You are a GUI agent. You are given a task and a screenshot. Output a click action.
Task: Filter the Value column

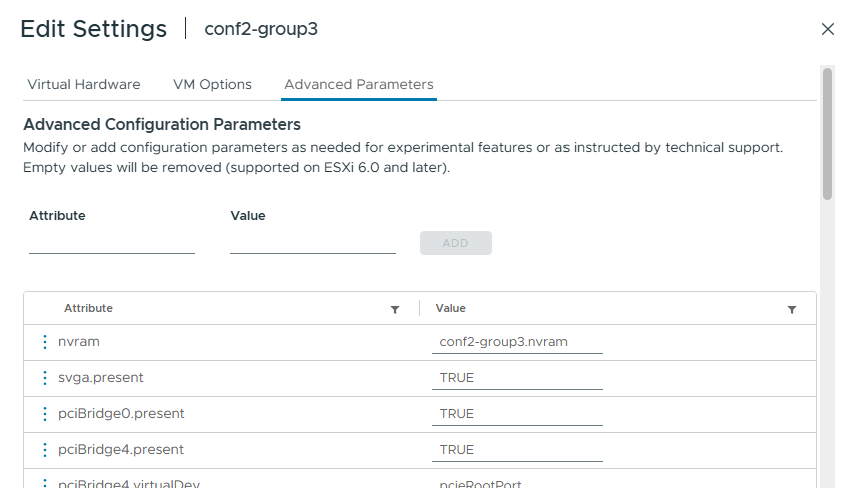792,310
